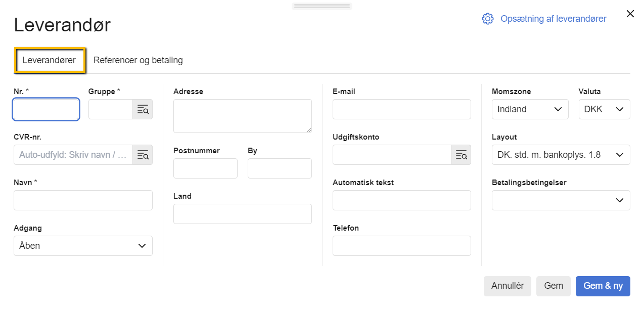Click the Gem button
Screen dimensions: 644x310
[x=554, y=286]
